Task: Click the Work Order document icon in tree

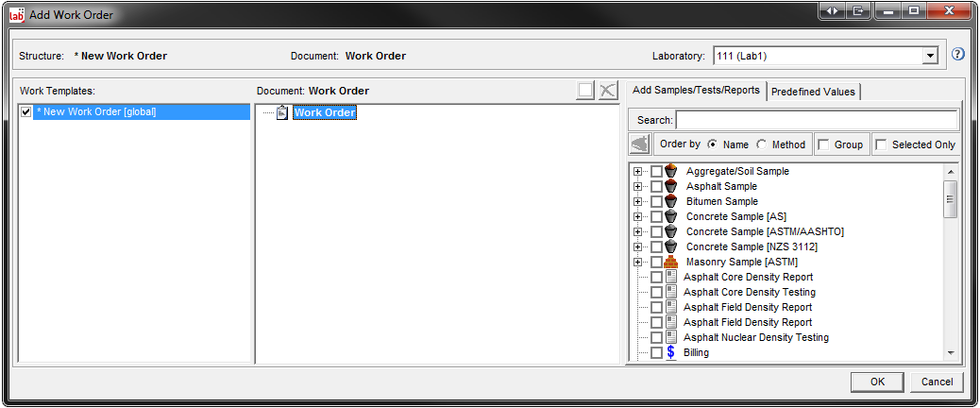Action: [x=282, y=112]
